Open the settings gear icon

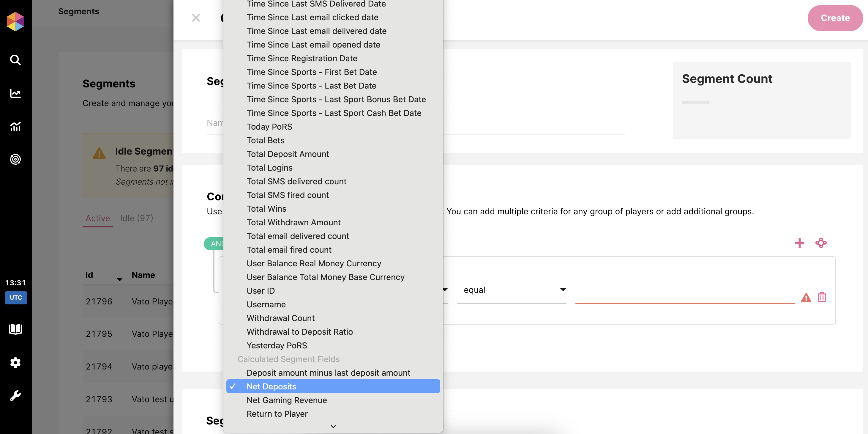[x=15, y=363]
